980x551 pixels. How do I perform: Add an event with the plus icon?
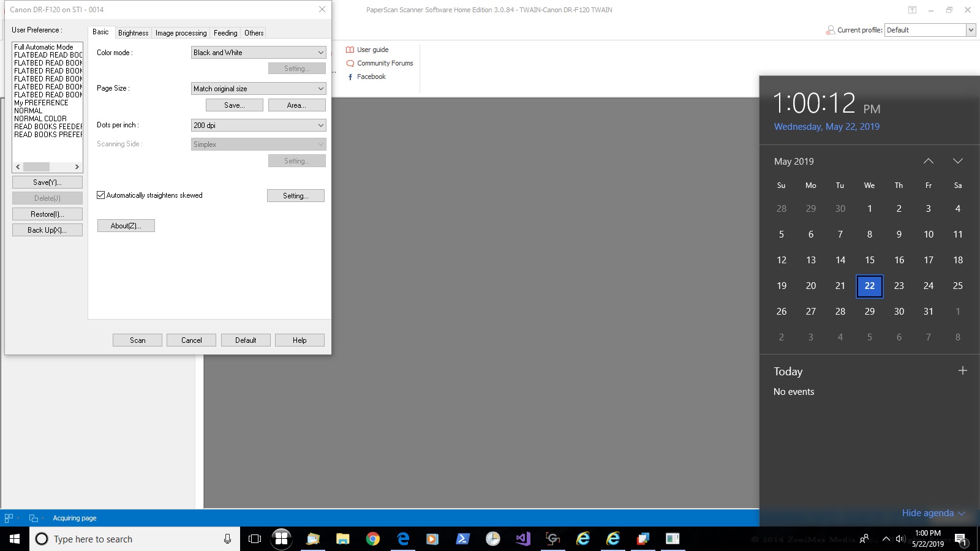point(962,370)
